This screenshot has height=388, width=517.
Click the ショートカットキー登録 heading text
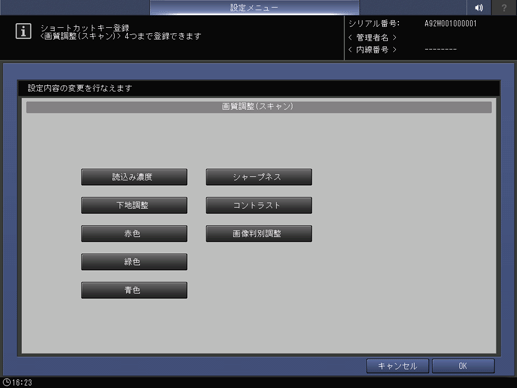(x=85, y=28)
